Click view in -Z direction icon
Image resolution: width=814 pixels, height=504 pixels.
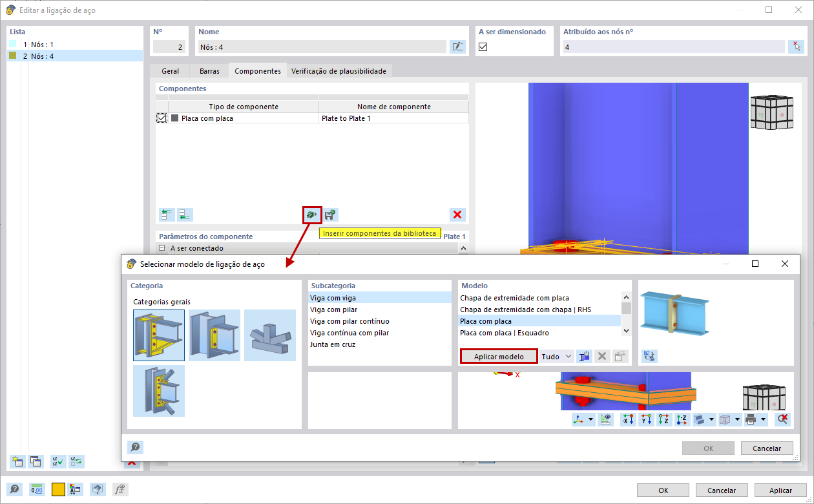682,419
